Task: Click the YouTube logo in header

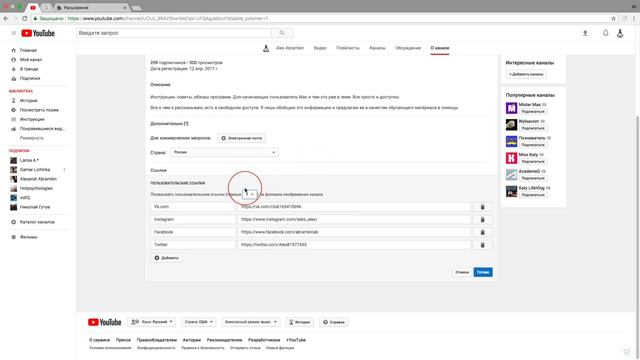Action: 38,33
